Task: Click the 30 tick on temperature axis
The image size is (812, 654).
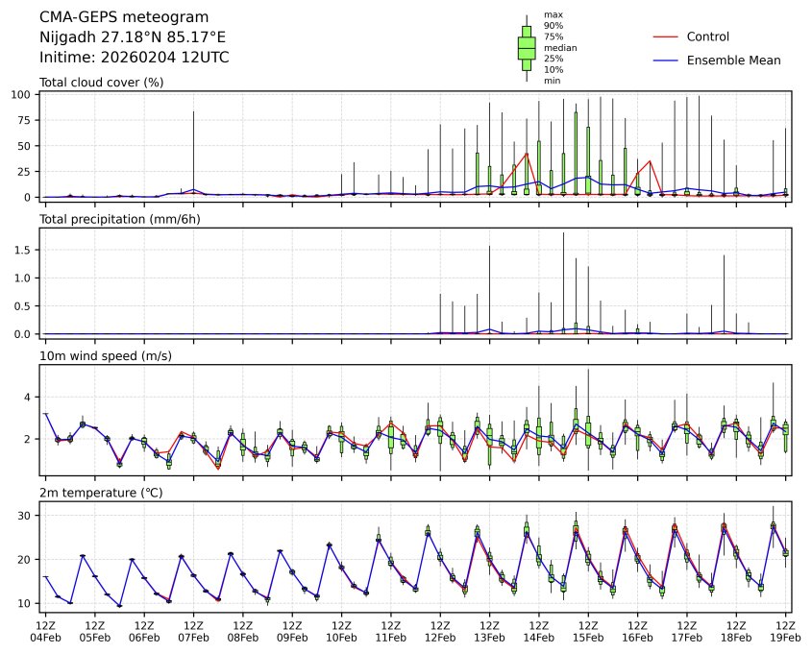Action: point(28,516)
